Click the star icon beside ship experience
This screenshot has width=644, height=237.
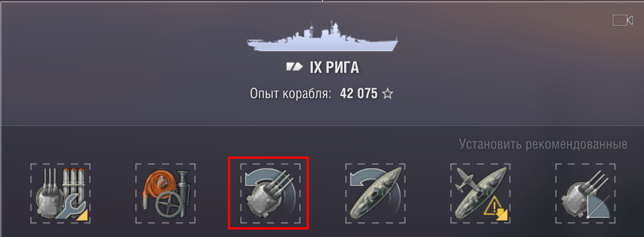[x=387, y=94]
